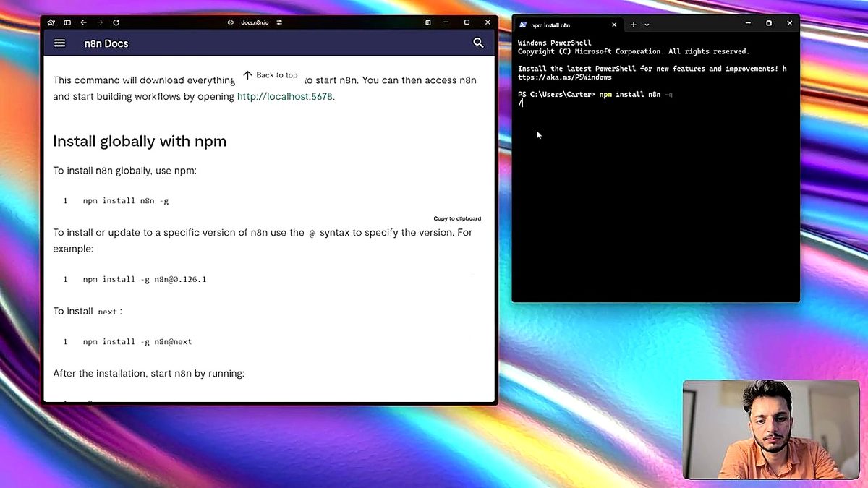Click code line npm install -g n8n@0.126.1
The image size is (868, 488).
point(145,279)
